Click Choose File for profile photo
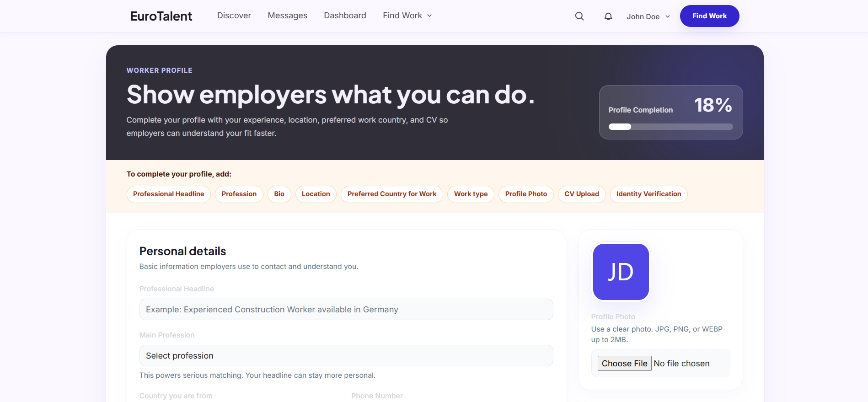The image size is (868, 402). [x=624, y=364]
